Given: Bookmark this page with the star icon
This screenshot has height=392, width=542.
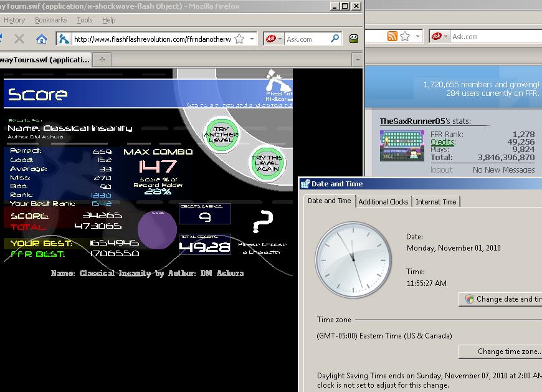Looking at the screenshot, I should coord(239,39).
